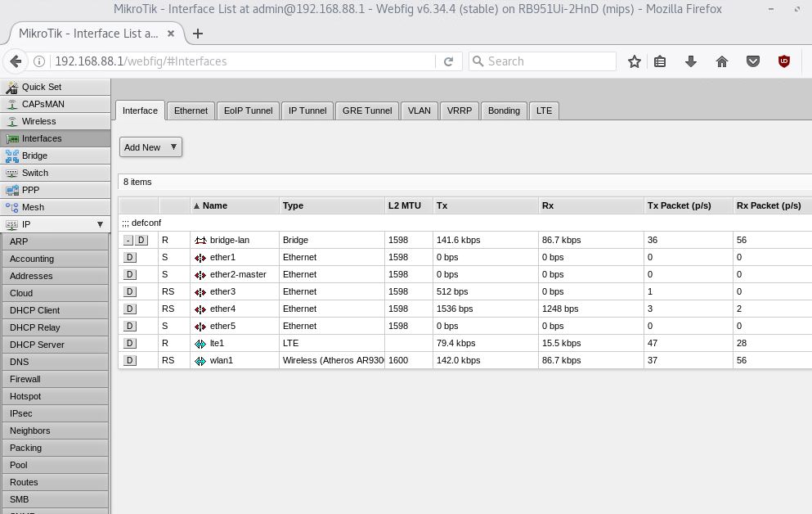Screen dimensions: 812x514
Task: Disable ether2-master with its D button
Action: [x=130, y=274]
